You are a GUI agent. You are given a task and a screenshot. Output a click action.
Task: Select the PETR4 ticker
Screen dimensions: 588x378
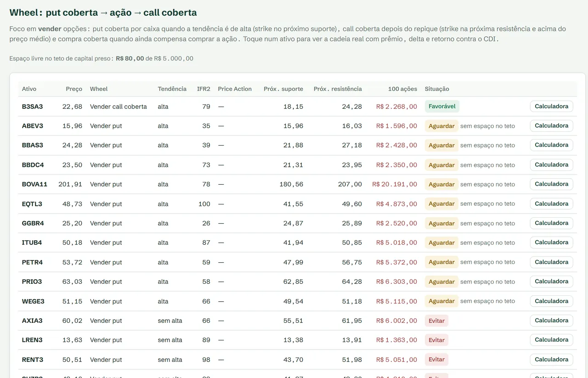[x=32, y=262]
